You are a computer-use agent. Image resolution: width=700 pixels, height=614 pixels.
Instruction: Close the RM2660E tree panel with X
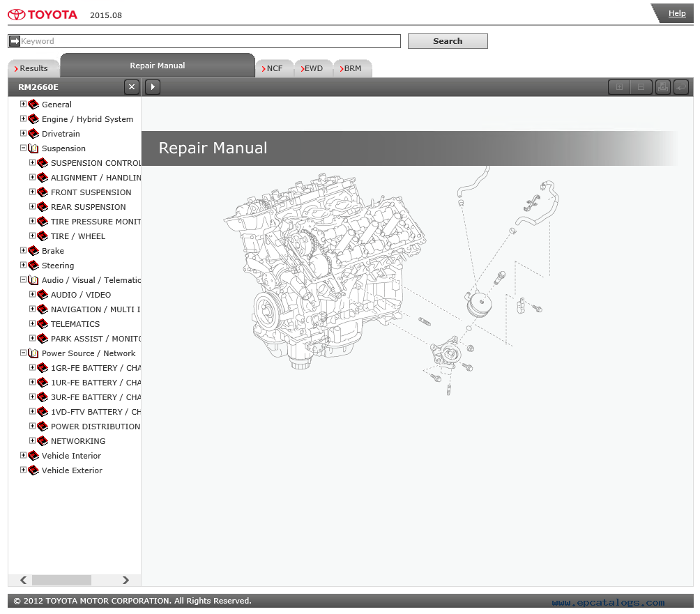tap(132, 87)
